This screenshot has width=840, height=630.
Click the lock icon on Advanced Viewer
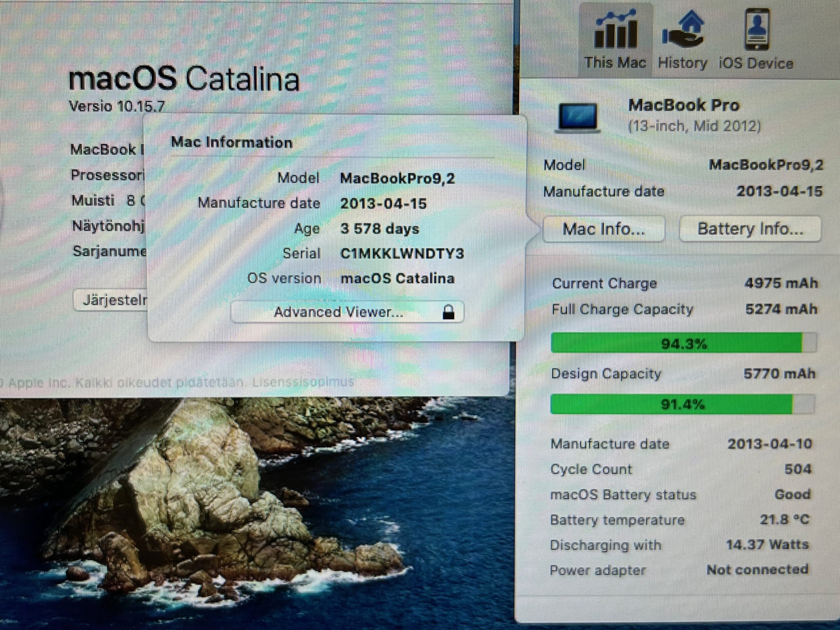point(449,312)
